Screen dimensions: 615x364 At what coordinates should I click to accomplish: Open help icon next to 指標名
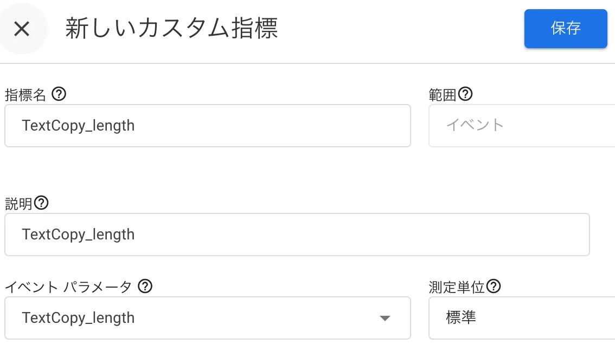[59, 94]
